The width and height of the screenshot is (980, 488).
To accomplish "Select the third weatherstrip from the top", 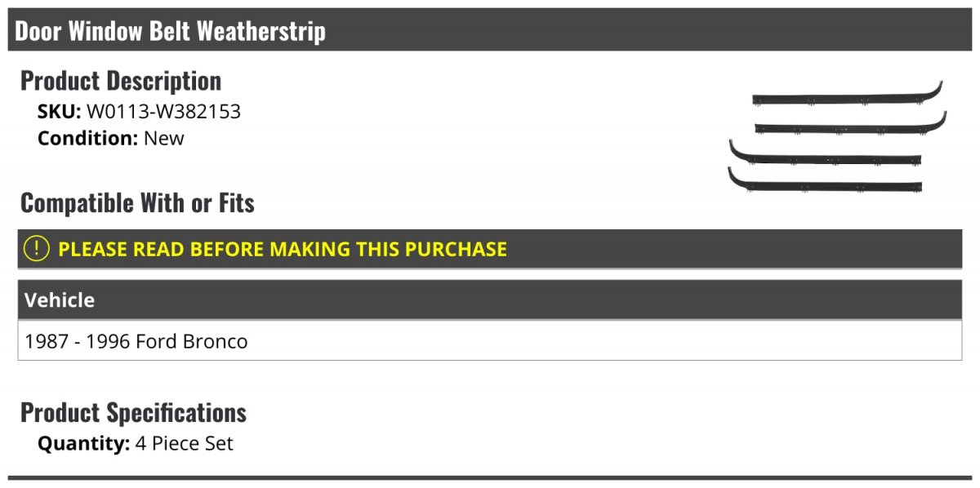I will 825,153.
